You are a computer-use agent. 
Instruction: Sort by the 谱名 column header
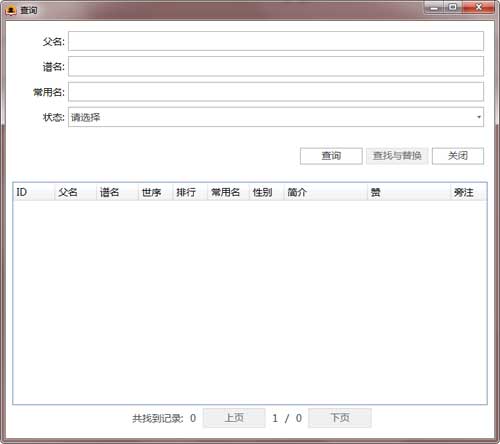click(117, 192)
